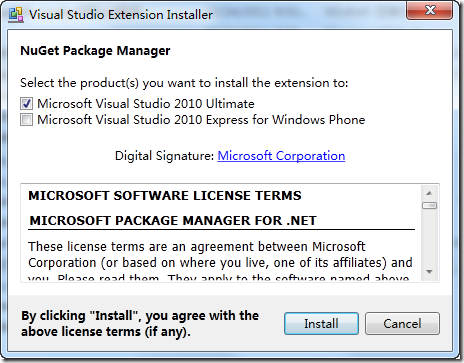Screen dimensions: 464x363
Task: Click the NuGet Package Manager heading
Action: click(x=95, y=51)
